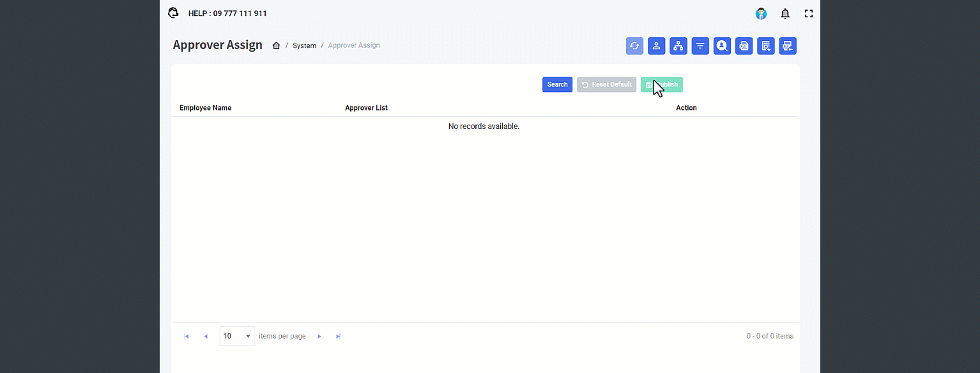Open the filter funnel icon button
This screenshot has width=980, height=373.
pos(700,46)
